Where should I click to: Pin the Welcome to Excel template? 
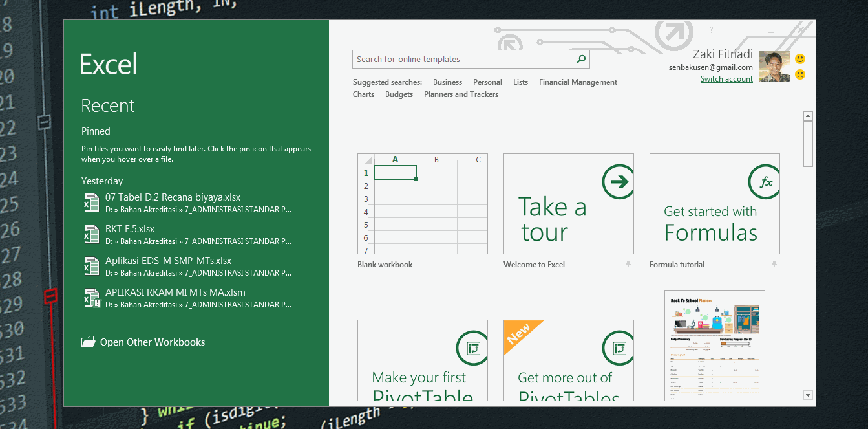click(628, 264)
